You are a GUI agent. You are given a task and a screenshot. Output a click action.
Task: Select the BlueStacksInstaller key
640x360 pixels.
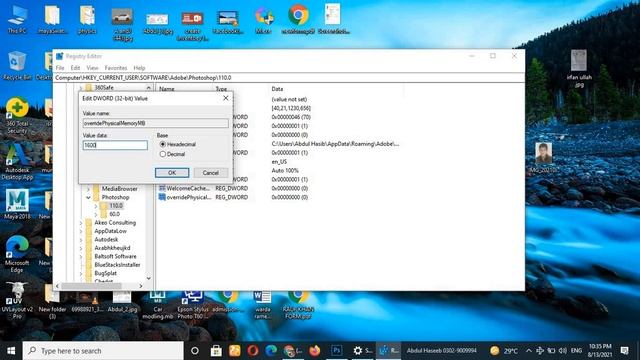(x=117, y=265)
